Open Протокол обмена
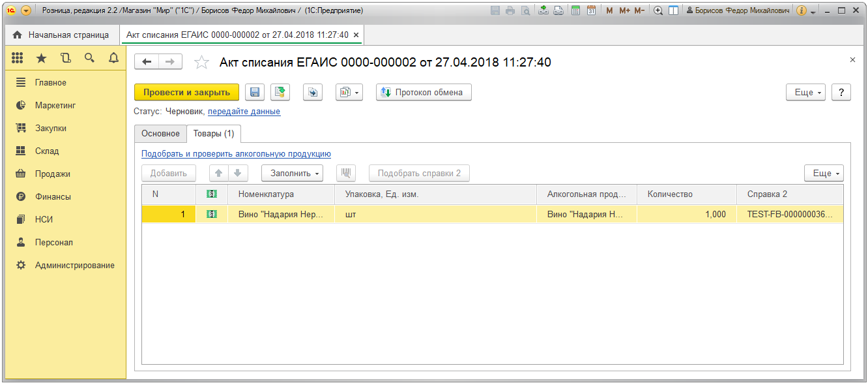The width and height of the screenshot is (868, 383). 424,93
